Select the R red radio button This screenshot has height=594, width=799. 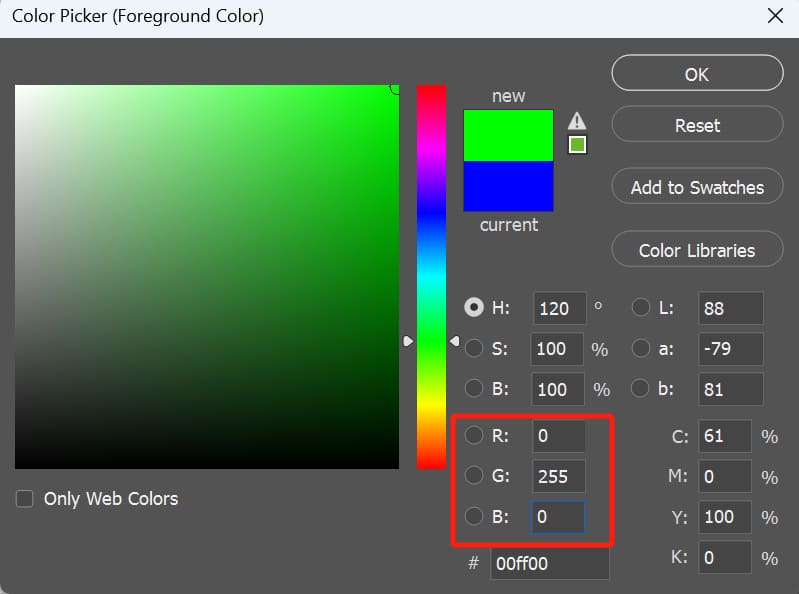click(474, 435)
